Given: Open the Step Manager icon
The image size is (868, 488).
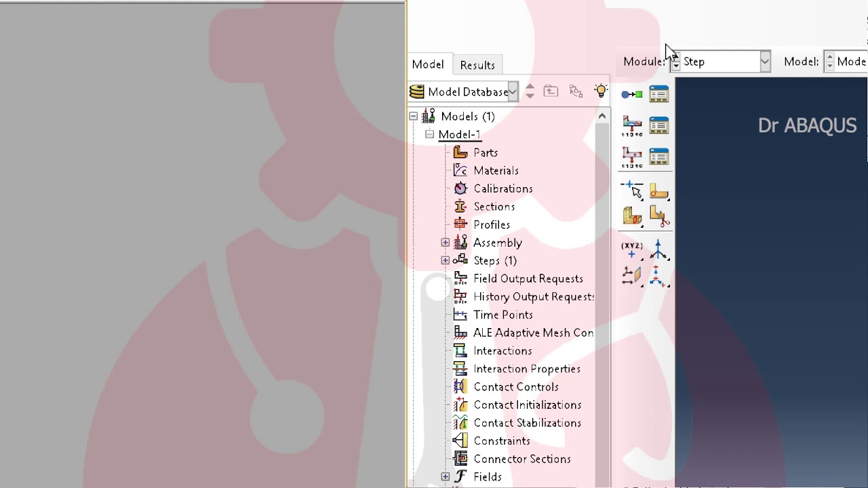Looking at the screenshot, I should tap(659, 94).
